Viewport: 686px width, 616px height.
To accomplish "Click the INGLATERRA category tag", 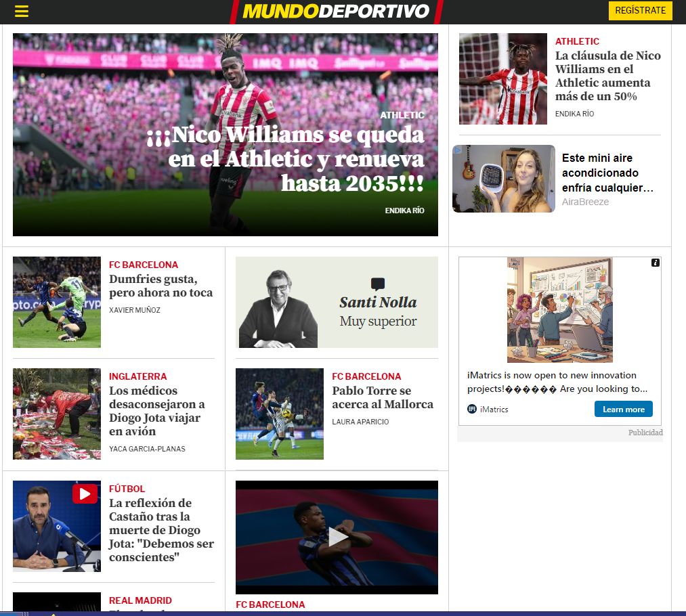I will point(138,376).
